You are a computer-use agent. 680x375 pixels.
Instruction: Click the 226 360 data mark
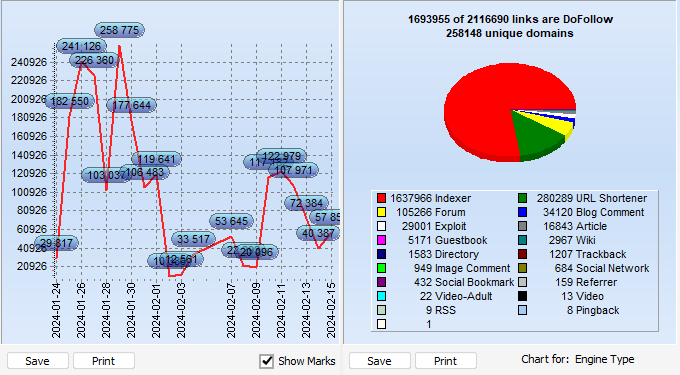(x=94, y=60)
